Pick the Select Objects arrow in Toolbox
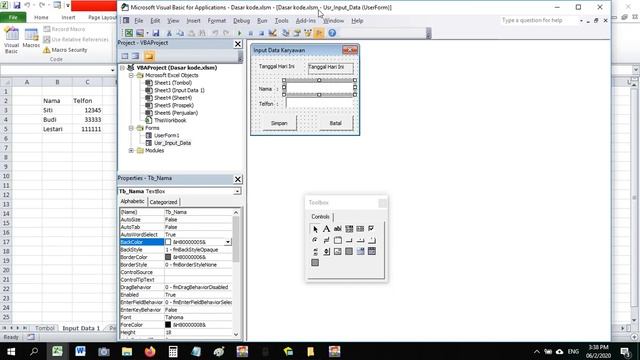The image size is (640, 360). coord(315,229)
